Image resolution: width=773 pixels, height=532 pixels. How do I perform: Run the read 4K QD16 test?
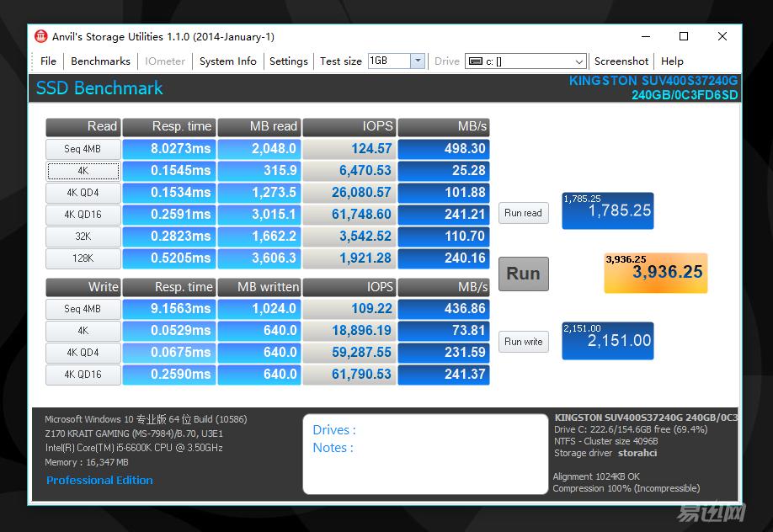pyautogui.click(x=83, y=215)
